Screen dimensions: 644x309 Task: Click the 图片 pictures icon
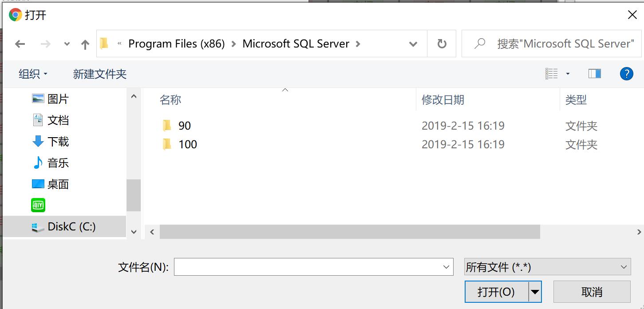(x=38, y=99)
